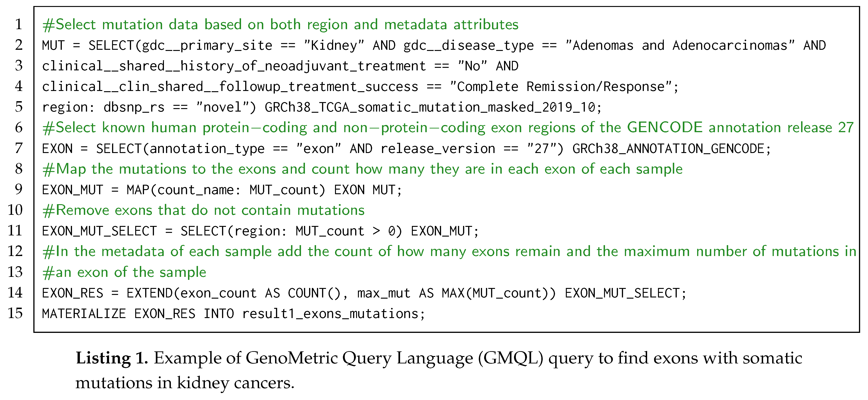Click the "Listing 1." caption label
This screenshot has width=868, height=400.
[112, 358]
